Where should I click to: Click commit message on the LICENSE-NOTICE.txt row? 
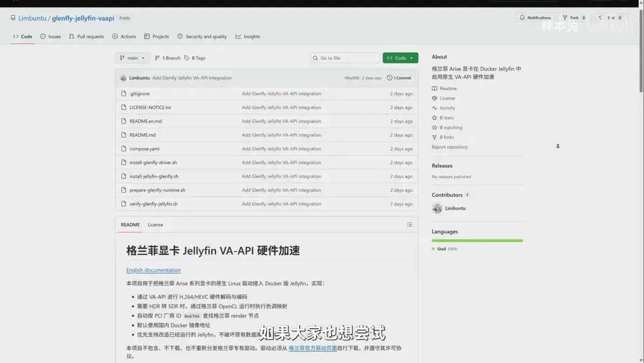281,107
